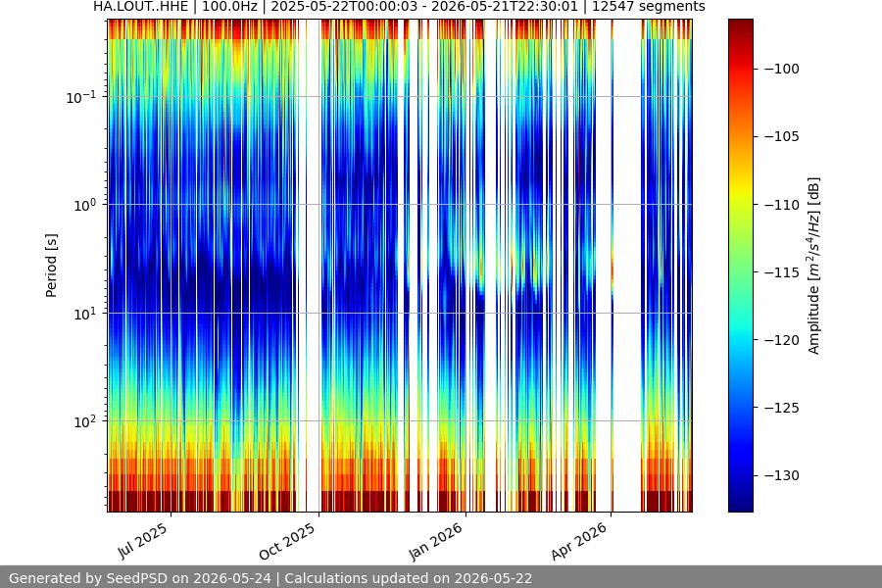Viewport: 882px width, 588px height.
Task: Click the 'Period [s]' y-axis label
Action: [51, 266]
